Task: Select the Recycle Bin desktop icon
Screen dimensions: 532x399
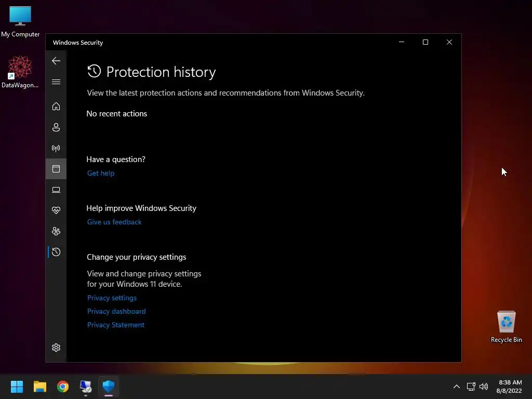Action: (x=506, y=326)
